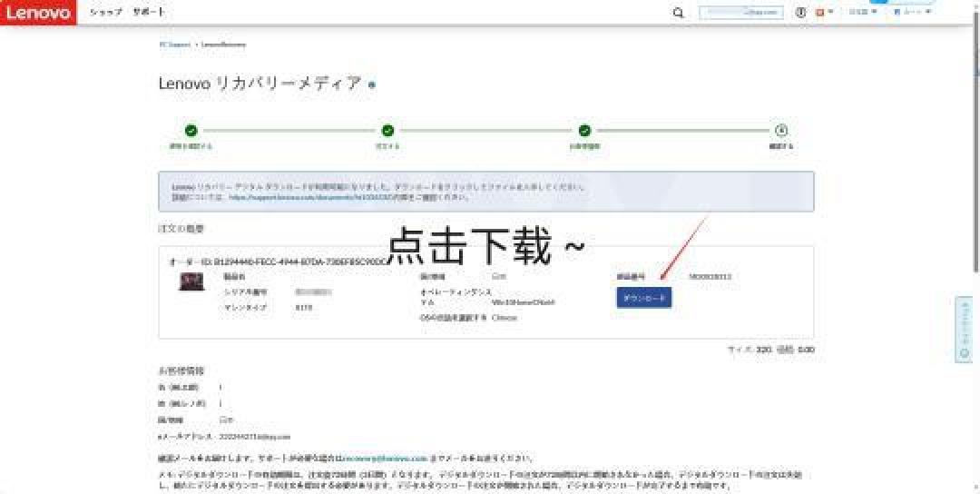Click the laptop product thumbnail
Image resolution: width=980 pixels, height=494 pixels.
coord(191,282)
